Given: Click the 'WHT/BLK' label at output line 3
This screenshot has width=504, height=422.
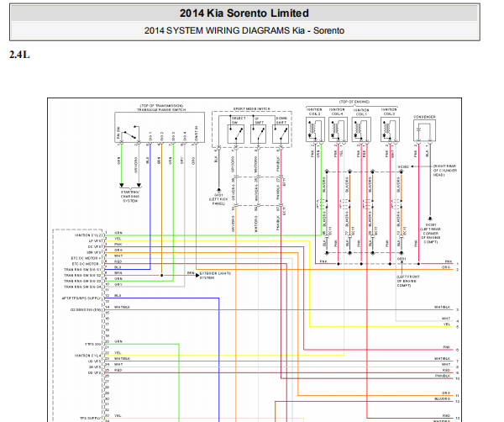Looking at the screenshot, I should tap(443, 308).
